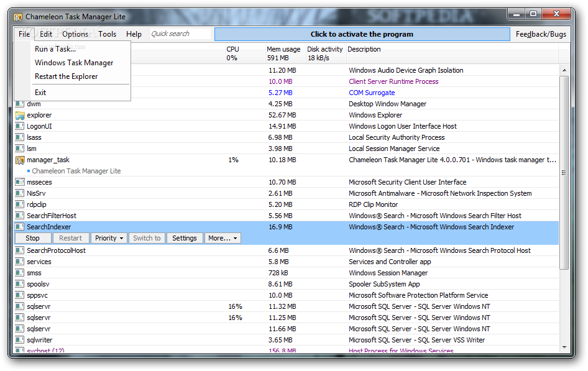Click the Windows Audio Device Graph Isolation description
Screen dimensions: 588x371
(x=406, y=70)
